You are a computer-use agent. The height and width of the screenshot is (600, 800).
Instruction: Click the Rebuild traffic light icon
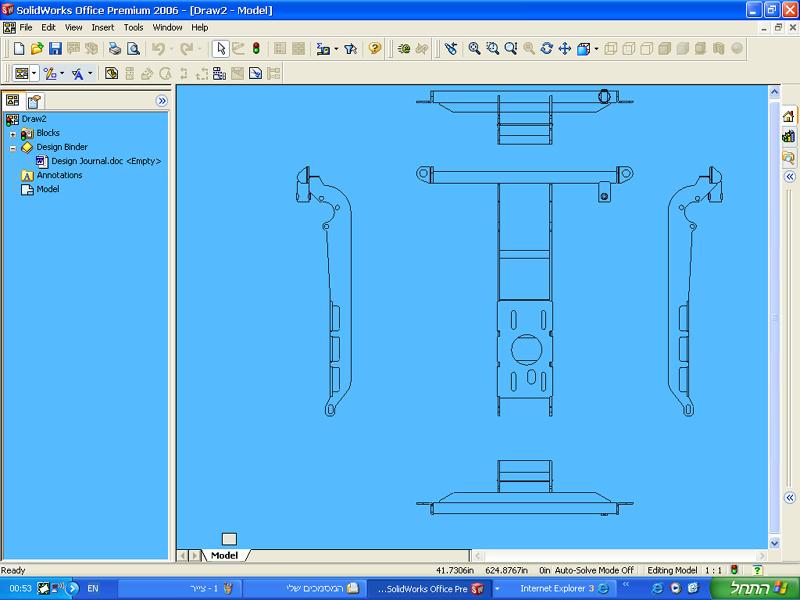[256, 48]
